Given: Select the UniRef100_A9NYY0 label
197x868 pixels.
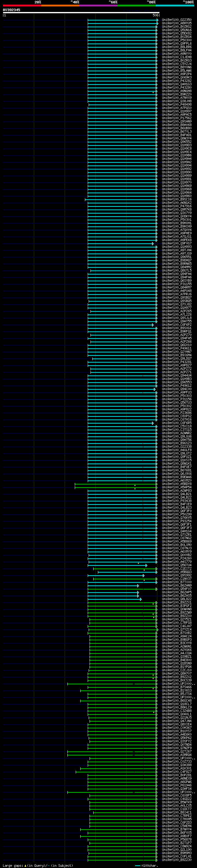Looking at the screenshot, I should (176, 54).
